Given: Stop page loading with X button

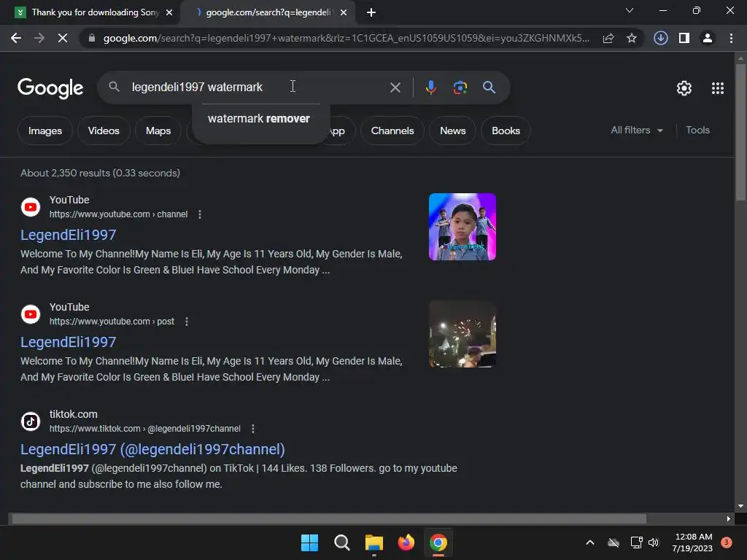Looking at the screenshot, I should (x=63, y=38).
